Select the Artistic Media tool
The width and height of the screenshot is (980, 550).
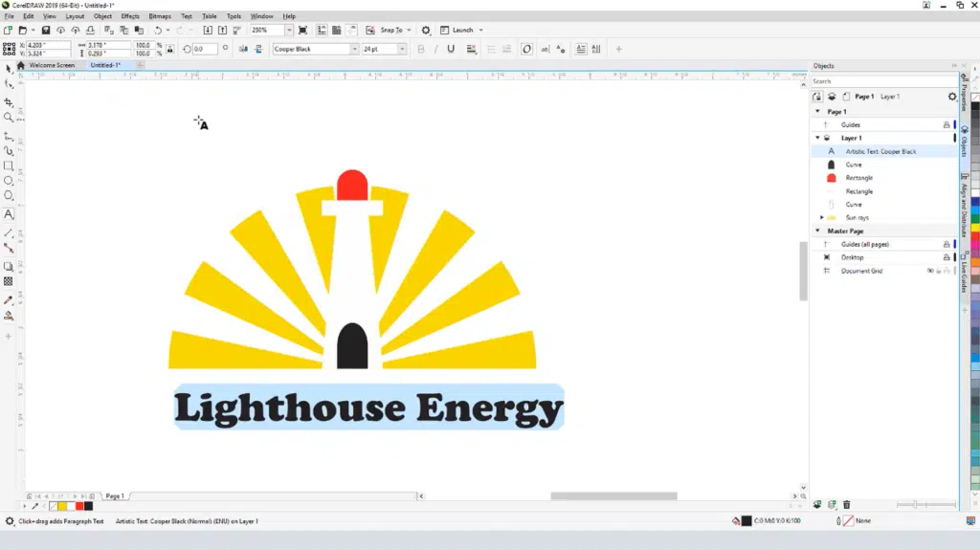(8, 150)
